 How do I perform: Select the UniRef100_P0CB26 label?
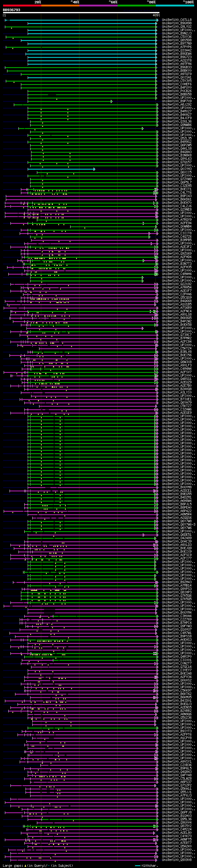tap(177, 91)
